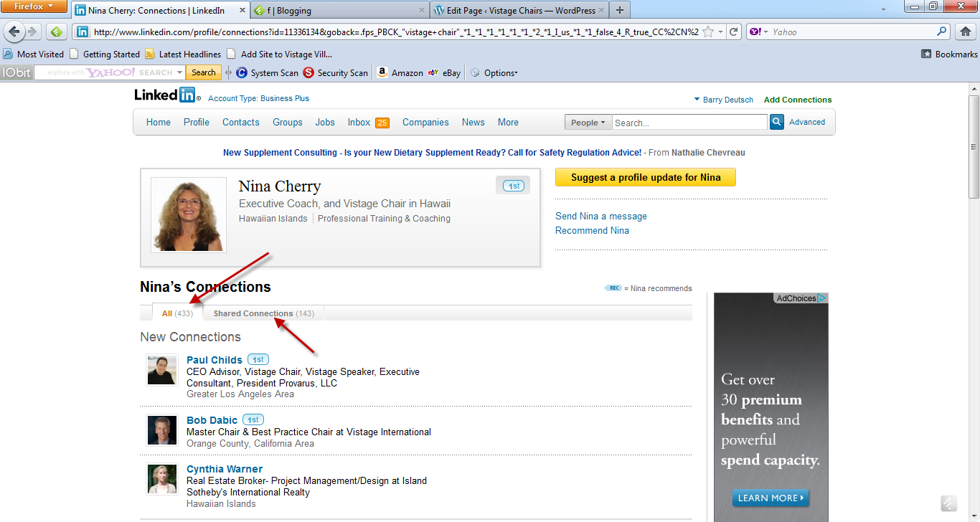Click the Back navigation arrow
This screenshot has height=522, width=980.
[x=14, y=32]
